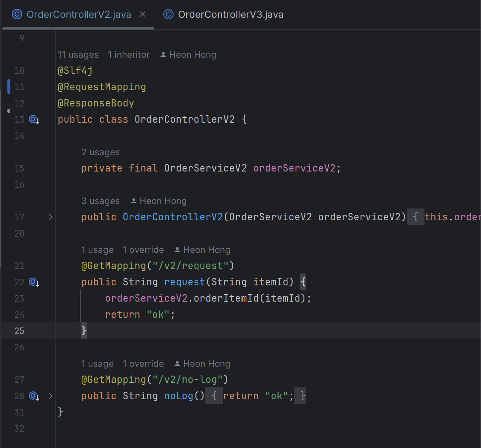Click the return "ok" statement on line 24
The width and height of the screenshot is (481, 448).
[140, 315]
